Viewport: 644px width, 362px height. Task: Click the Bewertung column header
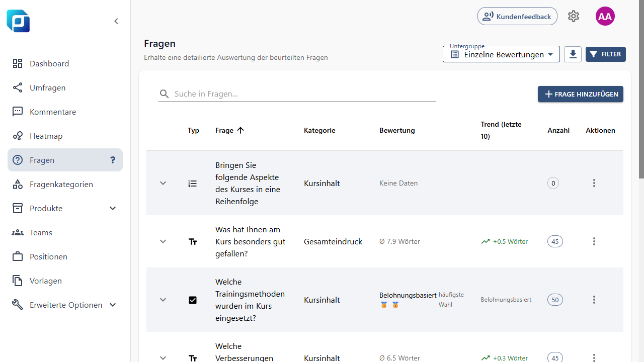tap(397, 130)
